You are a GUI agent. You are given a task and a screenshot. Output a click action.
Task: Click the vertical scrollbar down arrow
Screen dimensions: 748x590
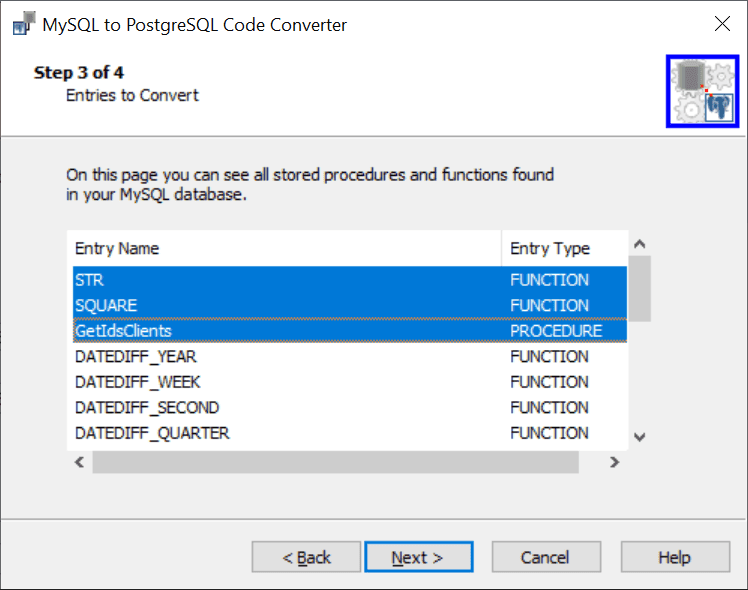[x=640, y=436]
